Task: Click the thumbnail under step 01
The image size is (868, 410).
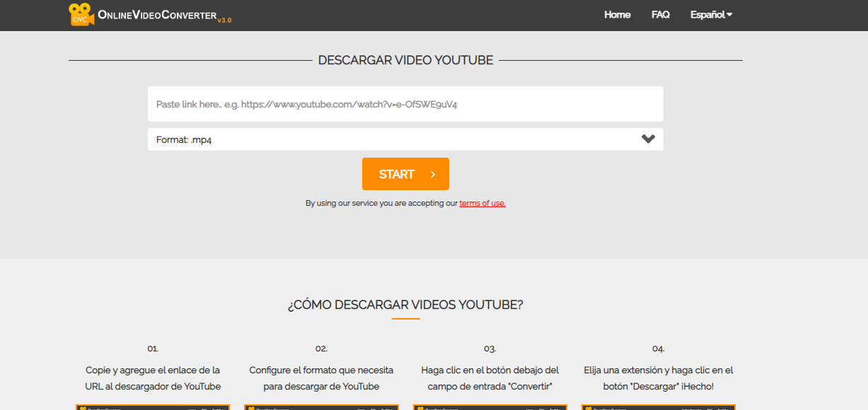Action: pos(153,407)
